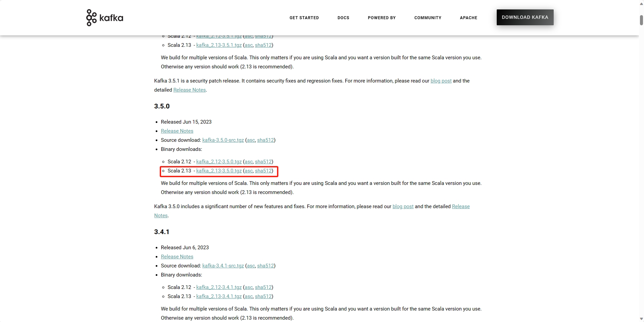Open Release Notes bullet under 3.4.1
Viewport: 644px width, 322px height.
point(177,257)
